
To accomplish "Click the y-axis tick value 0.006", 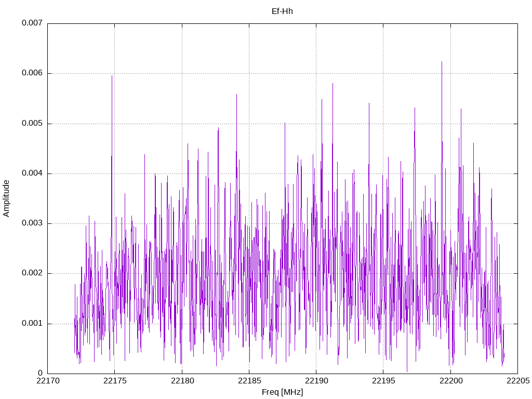I will pos(32,73).
